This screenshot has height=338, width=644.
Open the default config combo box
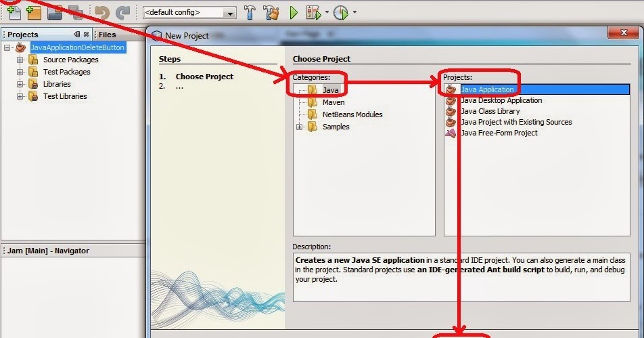coord(189,13)
